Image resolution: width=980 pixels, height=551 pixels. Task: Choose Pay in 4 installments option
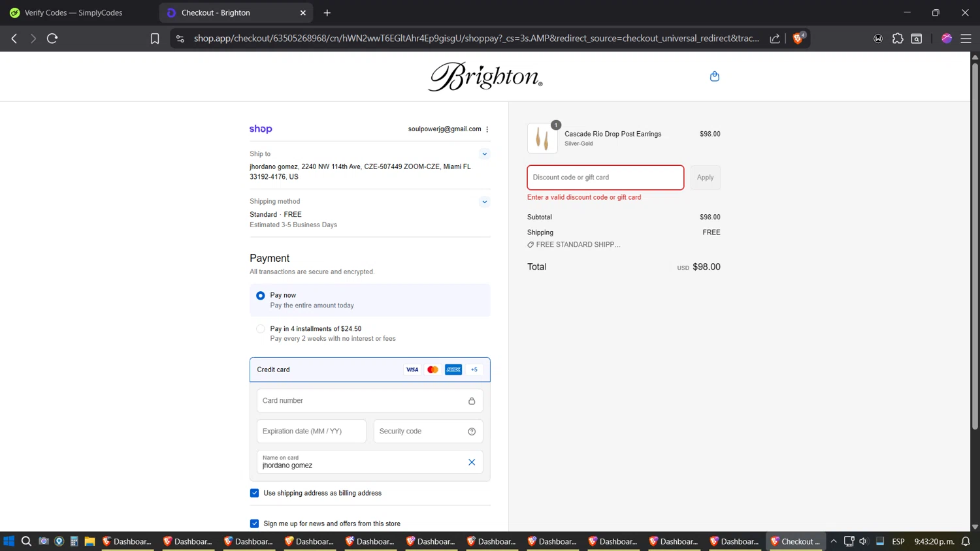(261, 329)
